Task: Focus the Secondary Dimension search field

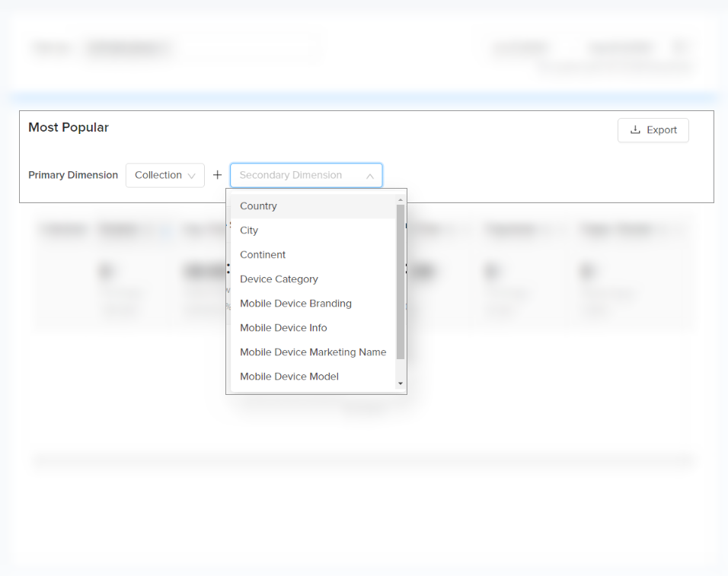Action: 297,175
